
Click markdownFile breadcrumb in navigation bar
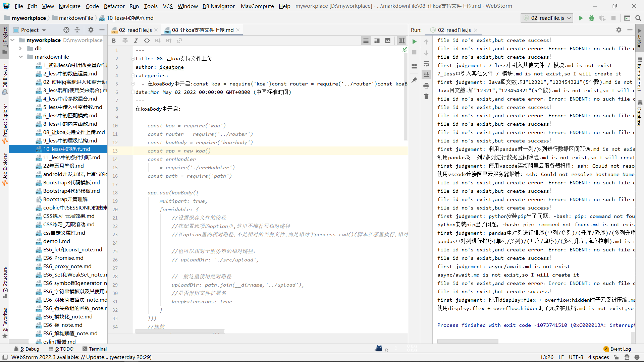(x=76, y=18)
